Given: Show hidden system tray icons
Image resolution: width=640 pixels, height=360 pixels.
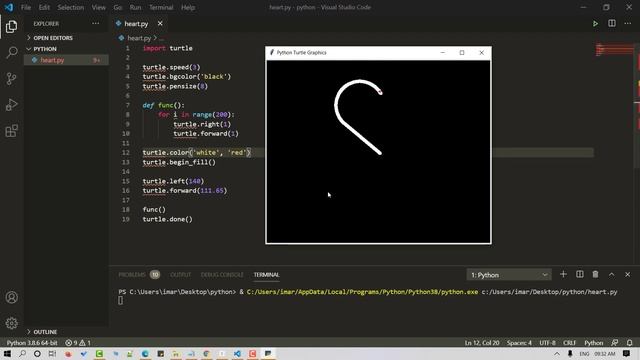Looking at the screenshot, I should pos(557,353).
